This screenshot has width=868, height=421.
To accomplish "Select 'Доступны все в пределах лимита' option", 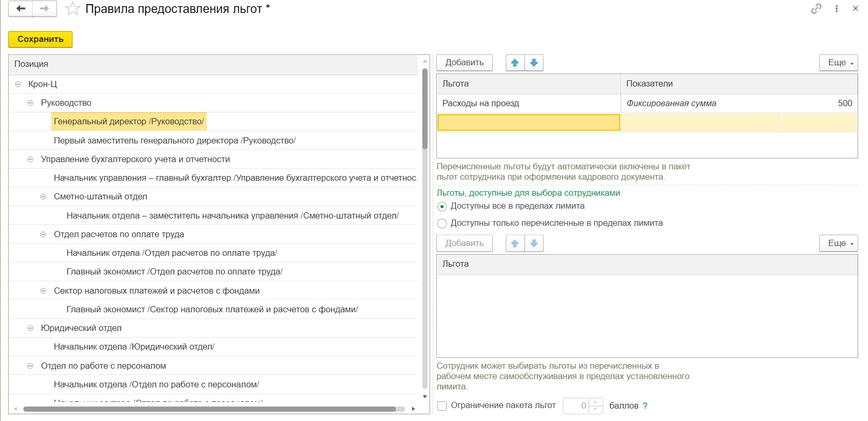I will click(442, 207).
